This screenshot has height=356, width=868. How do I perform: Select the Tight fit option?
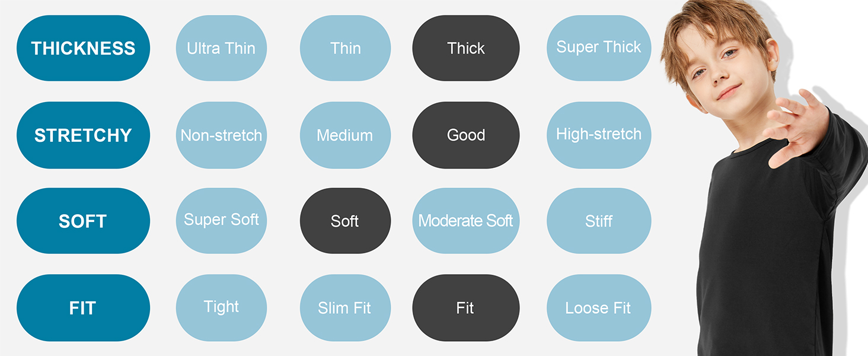click(221, 308)
